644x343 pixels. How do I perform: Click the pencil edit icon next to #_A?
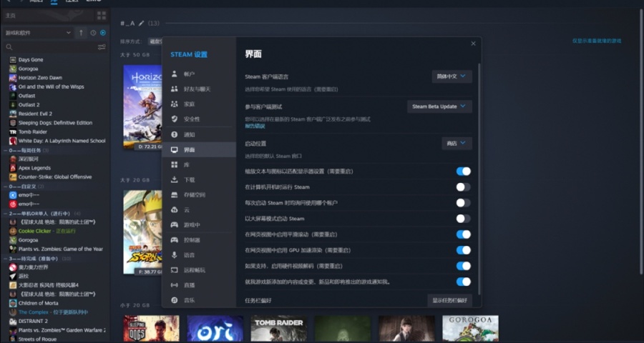click(141, 24)
